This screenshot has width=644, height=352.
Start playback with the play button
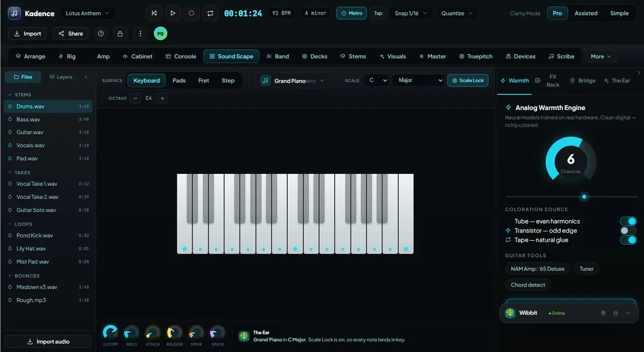(x=173, y=13)
